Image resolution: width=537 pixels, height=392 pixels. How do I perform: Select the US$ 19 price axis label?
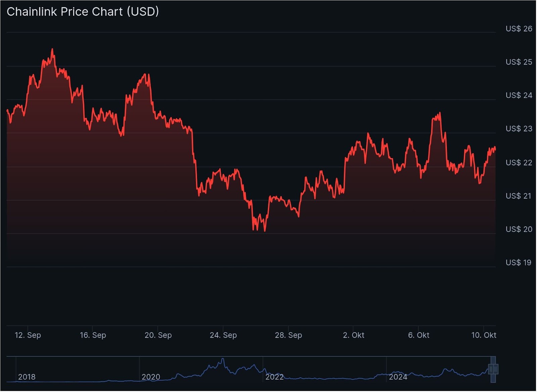click(519, 263)
